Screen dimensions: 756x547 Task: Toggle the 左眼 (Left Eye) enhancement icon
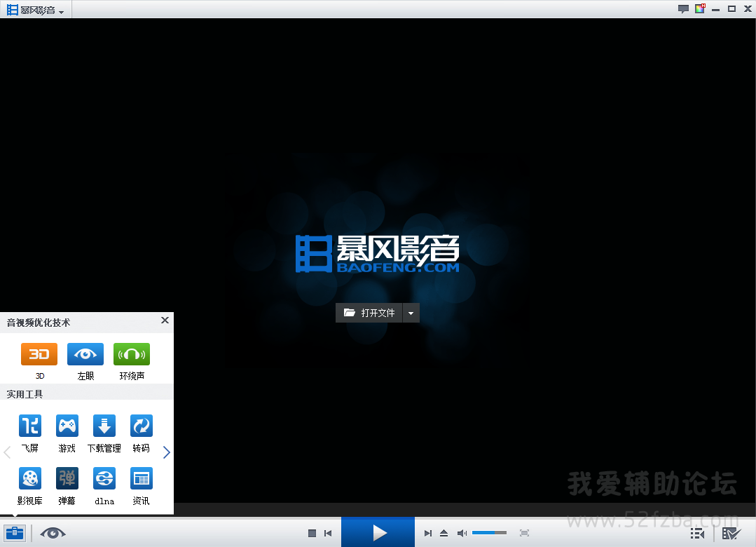coord(85,354)
